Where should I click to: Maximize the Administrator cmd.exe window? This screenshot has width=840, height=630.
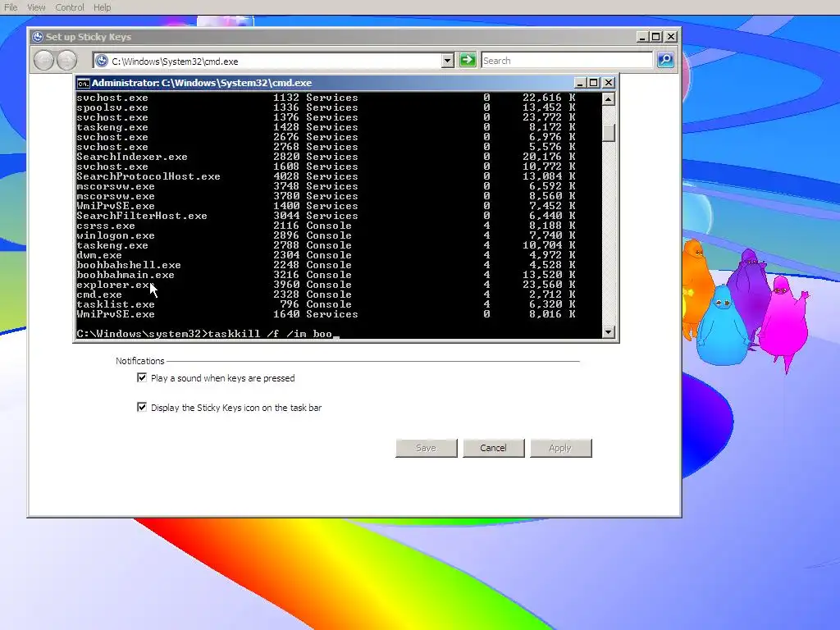click(x=594, y=83)
